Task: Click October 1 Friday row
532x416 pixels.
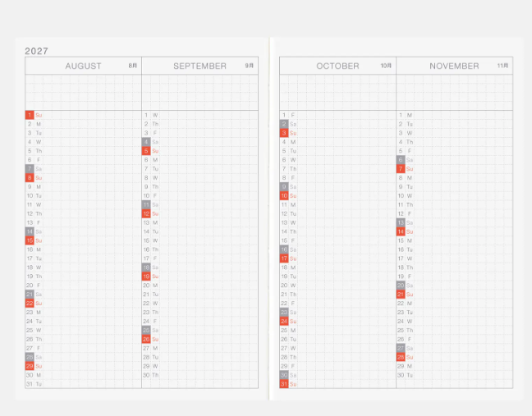Action: tap(337, 115)
